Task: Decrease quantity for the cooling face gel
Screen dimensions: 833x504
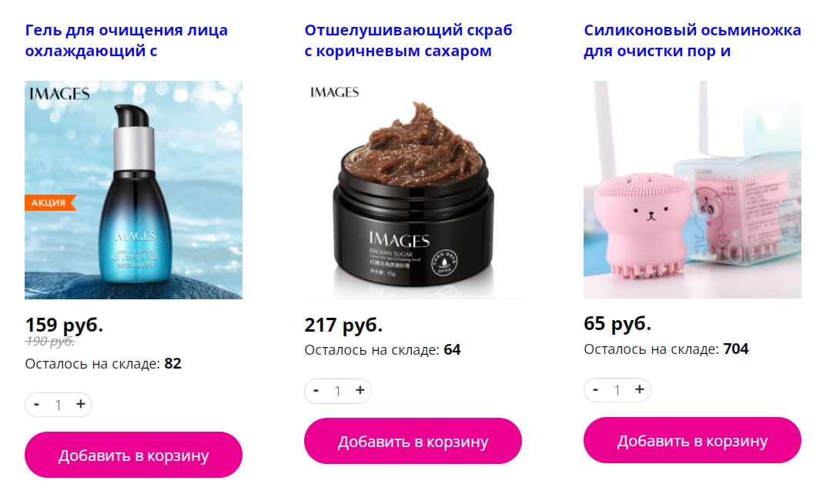Action: (37, 405)
